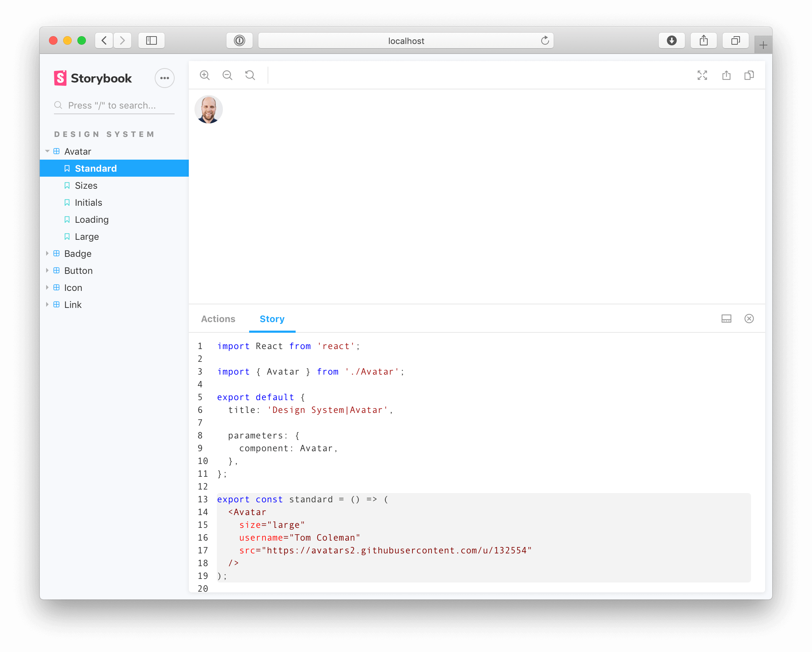The height and width of the screenshot is (652, 812).
Task: Toggle the Safari sidebar button
Action: (152, 41)
